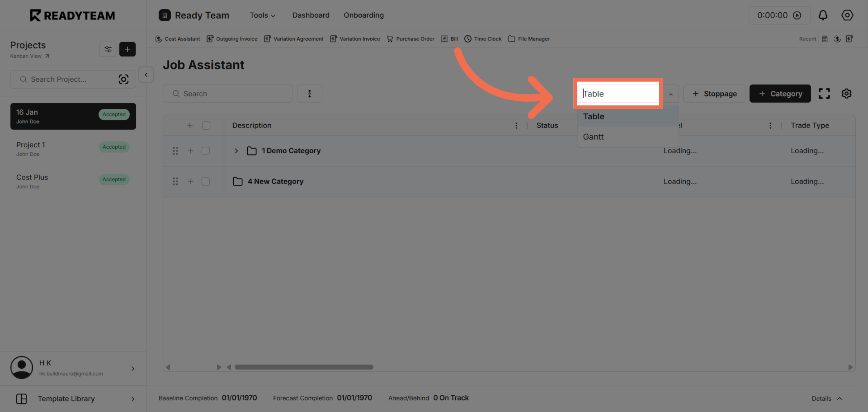Expand the 1 Demo Category row
The width and height of the screenshot is (868, 412).
pos(236,151)
